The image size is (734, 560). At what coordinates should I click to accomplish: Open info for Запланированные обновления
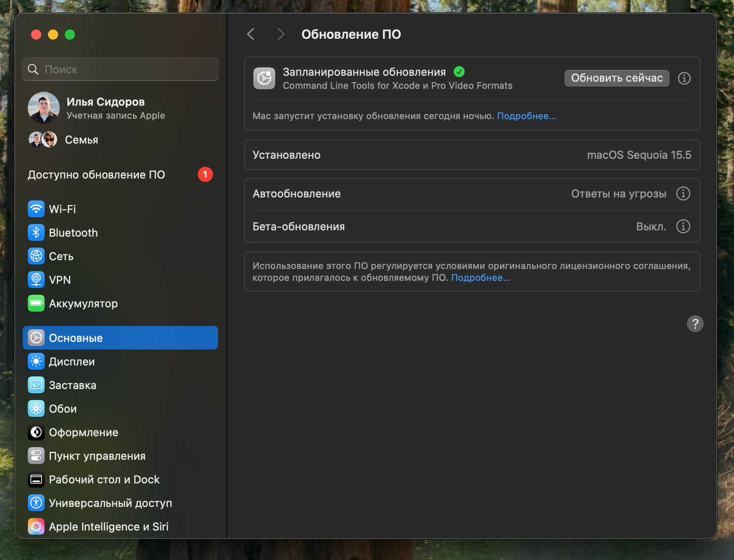684,78
